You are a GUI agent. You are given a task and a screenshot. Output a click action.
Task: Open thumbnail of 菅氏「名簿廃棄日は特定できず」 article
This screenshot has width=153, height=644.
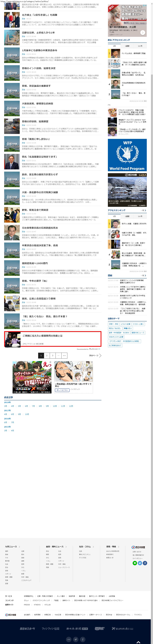(x=12, y=162)
